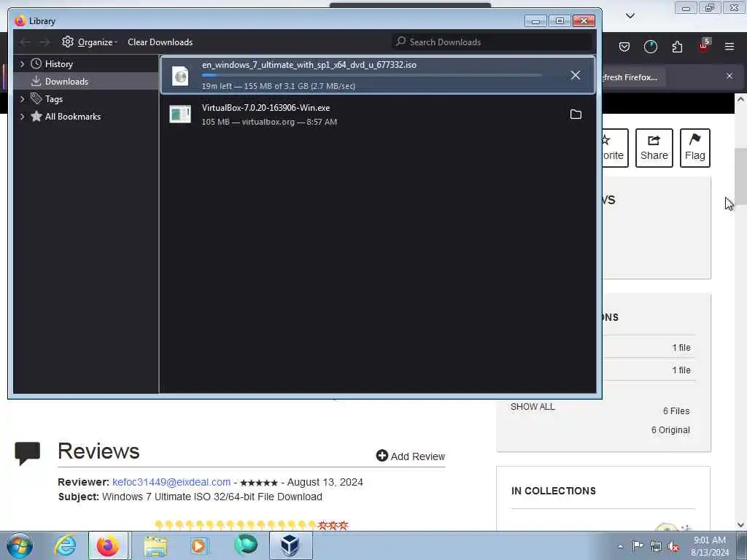This screenshot has width=747, height=560.
Task: Dismiss the Refresh Firefox notification
Action: click(729, 76)
